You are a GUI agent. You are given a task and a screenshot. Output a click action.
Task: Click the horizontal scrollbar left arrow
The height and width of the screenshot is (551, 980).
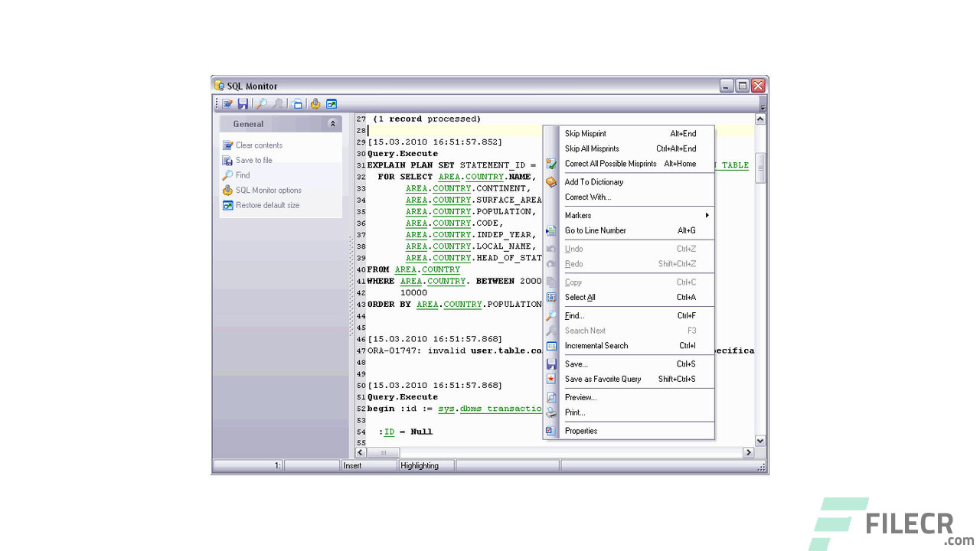point(361,453)
